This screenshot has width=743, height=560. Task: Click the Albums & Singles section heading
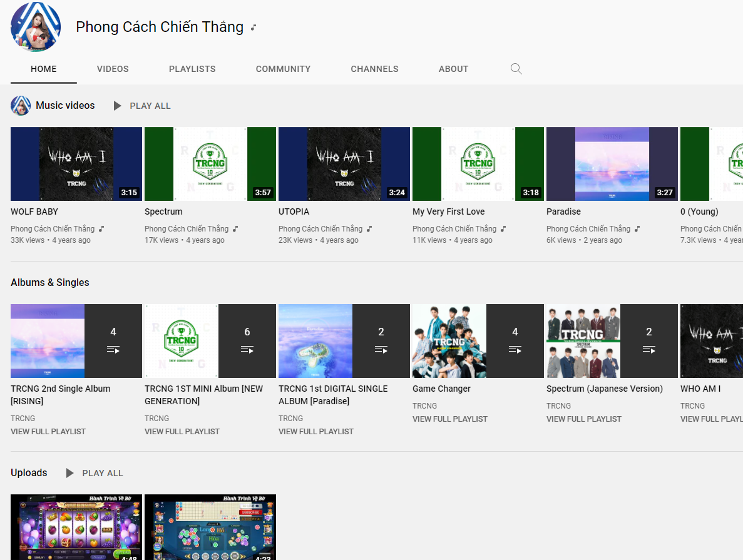[49, 283]
